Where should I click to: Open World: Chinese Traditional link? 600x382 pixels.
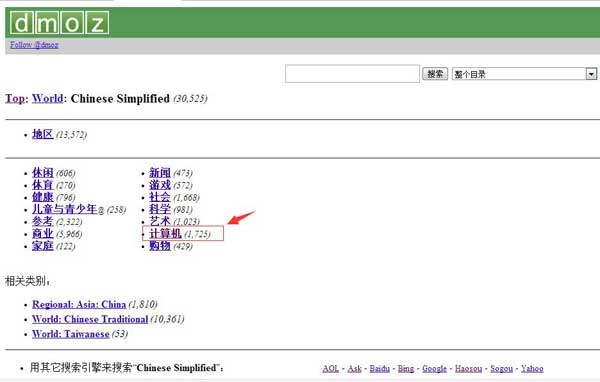click(x=90, y=319)
